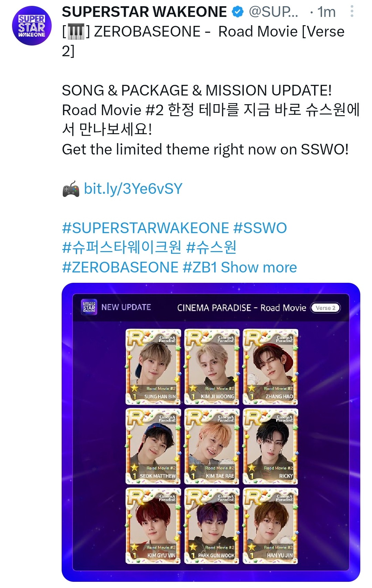Open the bit.ly/3Ye6vSY link

pyautogui.click(x=133, y=189)
